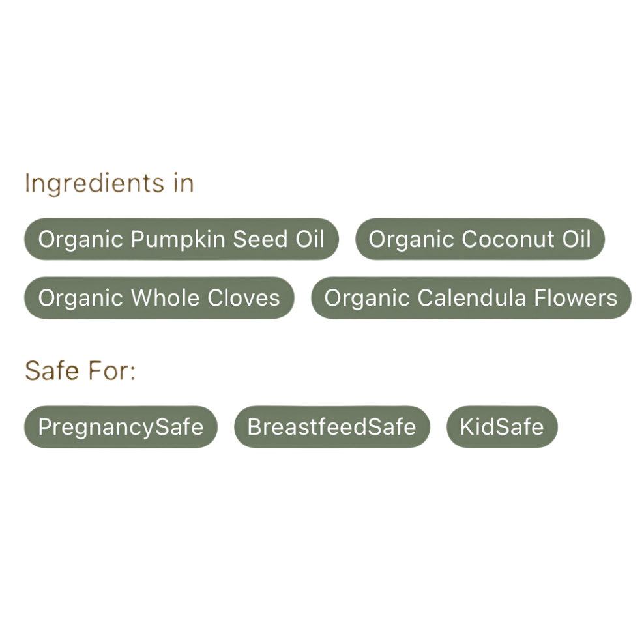Tap the Organic Calendula Flowers pill
Screen dimensions: 644x644
pos(471,298)
